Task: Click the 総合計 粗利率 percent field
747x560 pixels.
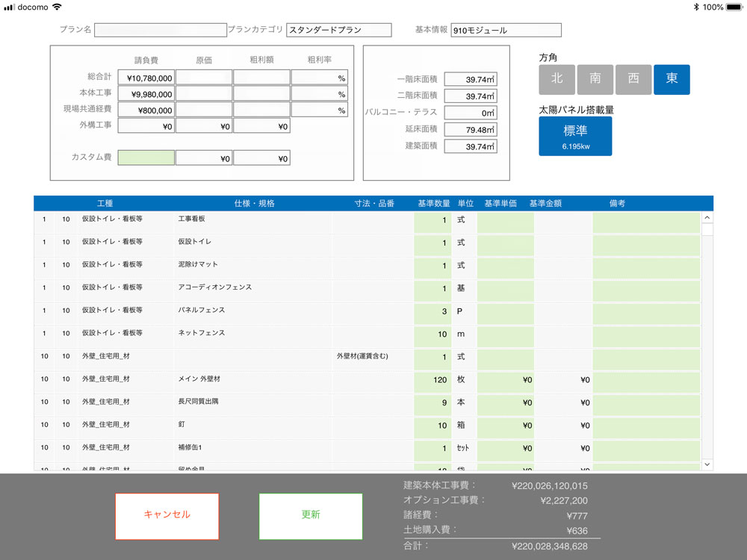Action: click(319, 78)
